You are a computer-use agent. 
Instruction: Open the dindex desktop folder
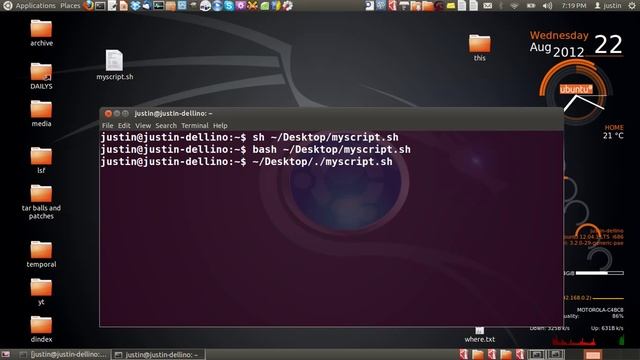tap(41, 329)
